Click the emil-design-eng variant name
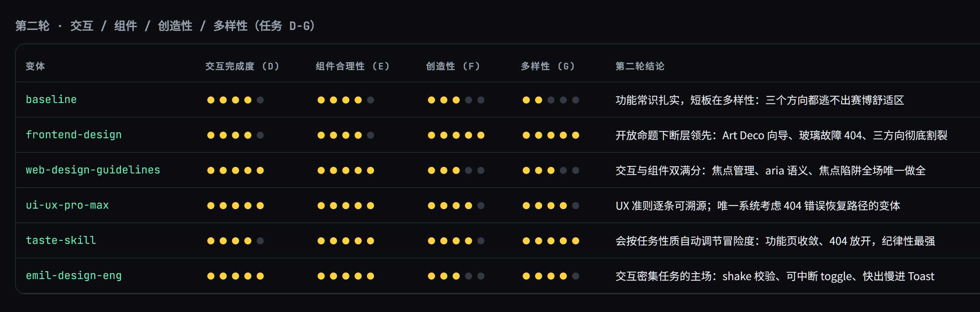Image resolution: width=980 pixels, height=312 pixels. point(73,275)
